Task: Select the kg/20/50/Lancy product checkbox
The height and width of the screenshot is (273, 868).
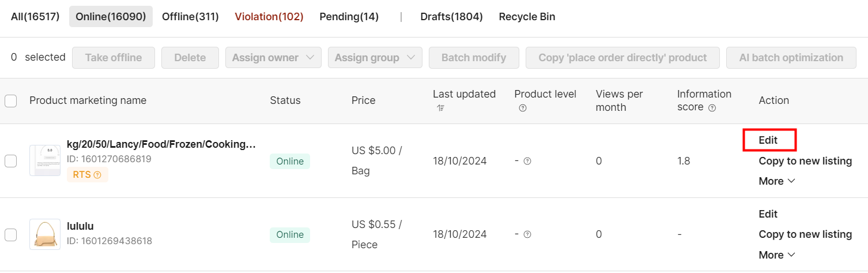Action: [10, 161]
